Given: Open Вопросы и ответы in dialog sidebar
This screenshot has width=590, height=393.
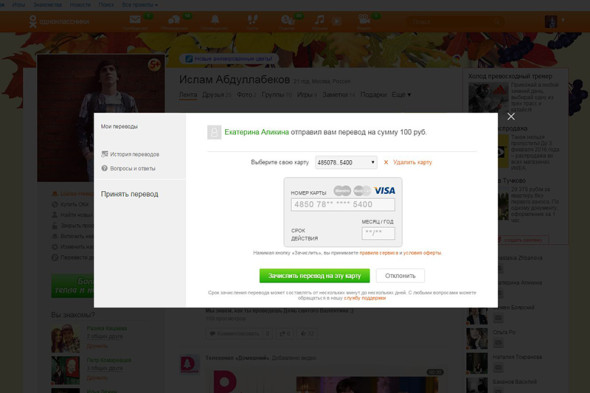Looking at the screenshot, I should [x=128, y=168].
